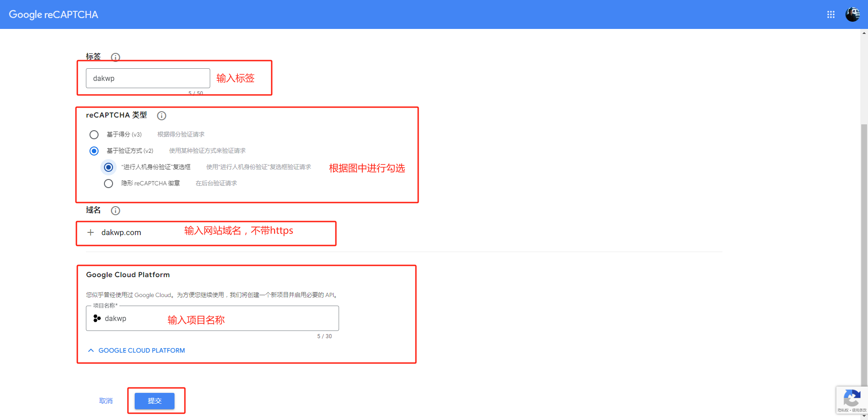Open the account profile avatar
Viewport: 868px width, 420px height.
(x=853, y=14)
